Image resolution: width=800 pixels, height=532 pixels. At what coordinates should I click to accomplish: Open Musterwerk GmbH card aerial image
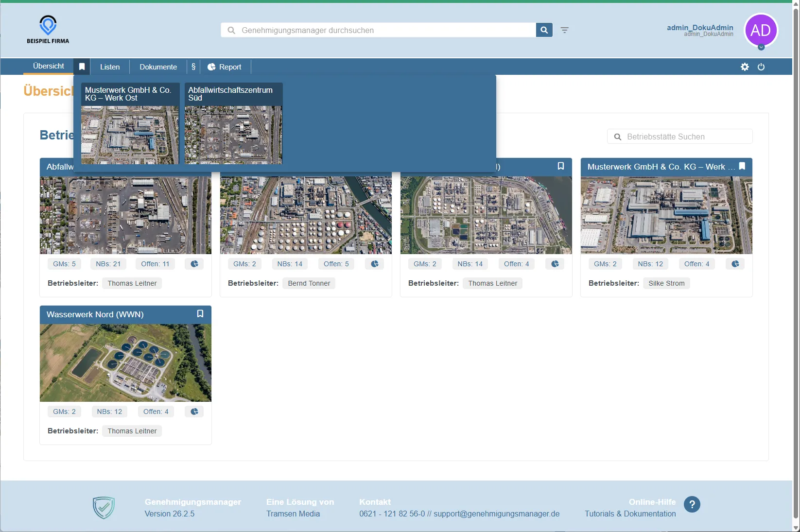666,215
